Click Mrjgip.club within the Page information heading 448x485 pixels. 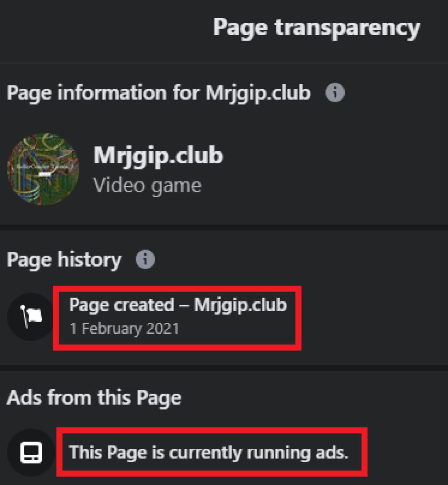tap(258, 93)
